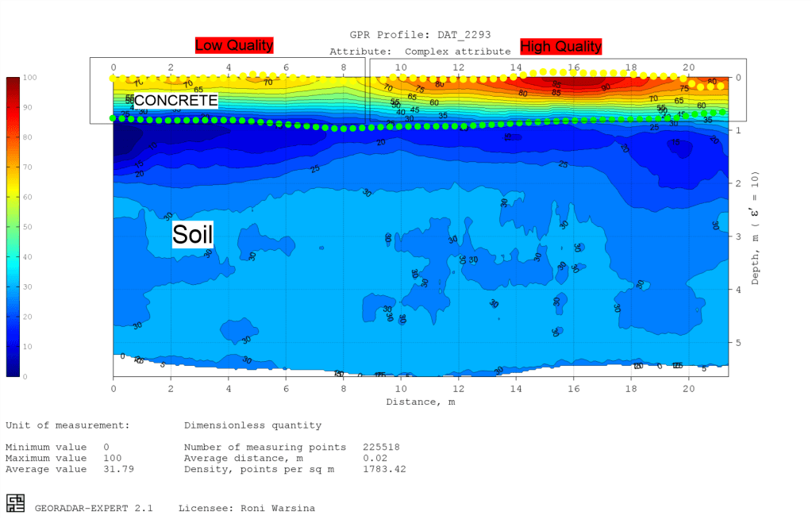Click the Number of measuring points value 225518
Viewport: 812px width, 519px height.
click(x=381, y=447)
